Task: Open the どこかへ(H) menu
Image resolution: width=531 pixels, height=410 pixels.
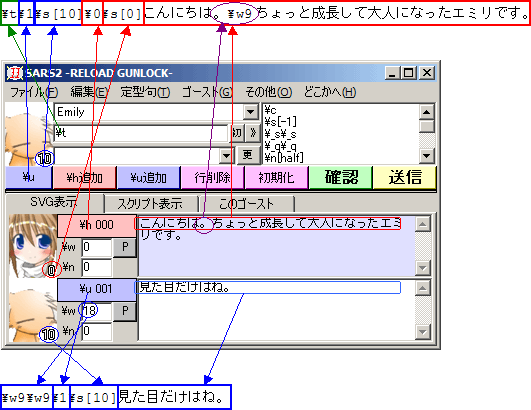Action: pyautogui.click(x=330, y=92)
